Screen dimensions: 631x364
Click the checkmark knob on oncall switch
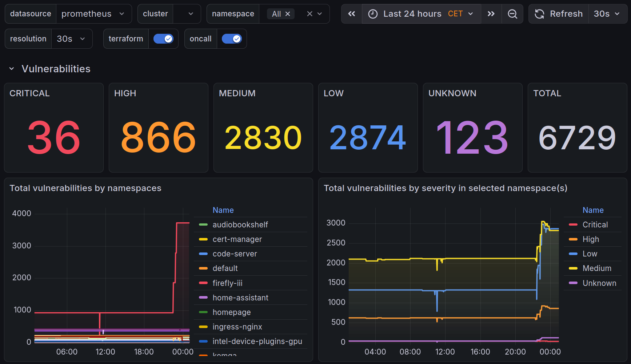(x=237, y=39)
